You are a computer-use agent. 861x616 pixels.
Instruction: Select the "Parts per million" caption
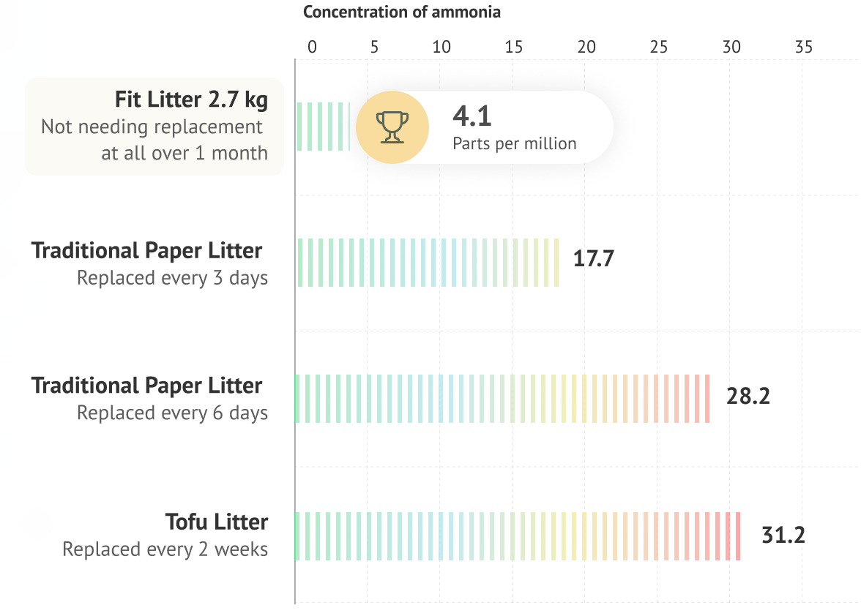click(x=515, y=143)
